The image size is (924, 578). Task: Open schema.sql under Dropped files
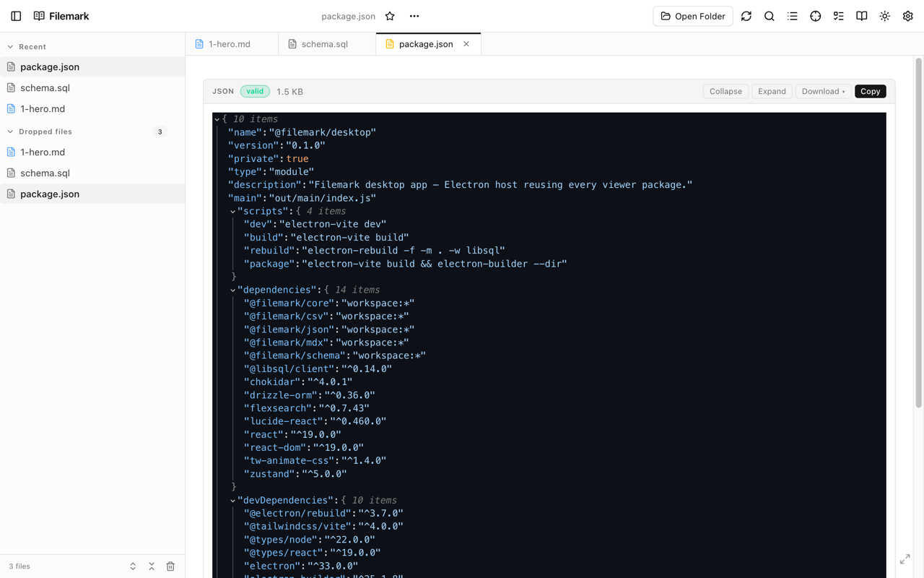[x=92, y=173]
